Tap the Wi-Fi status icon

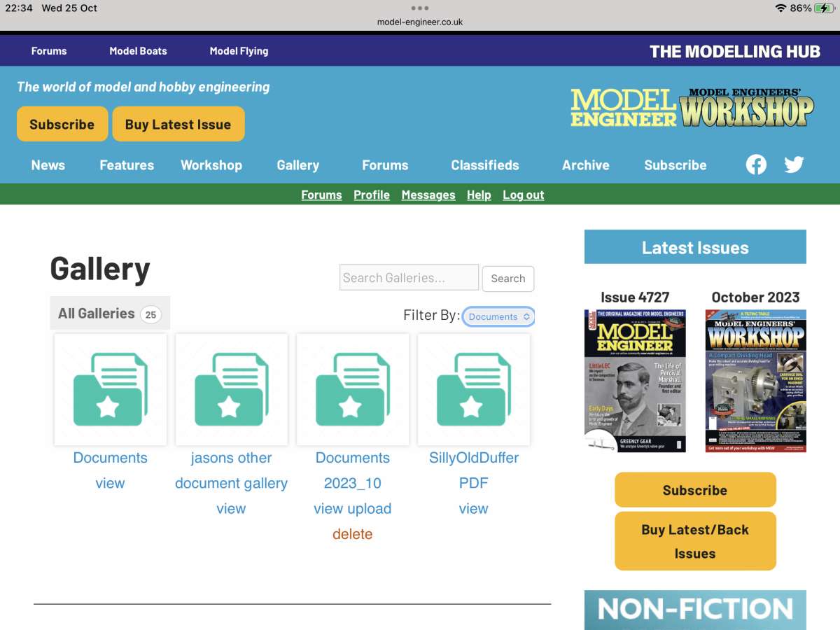coord(780,8)
